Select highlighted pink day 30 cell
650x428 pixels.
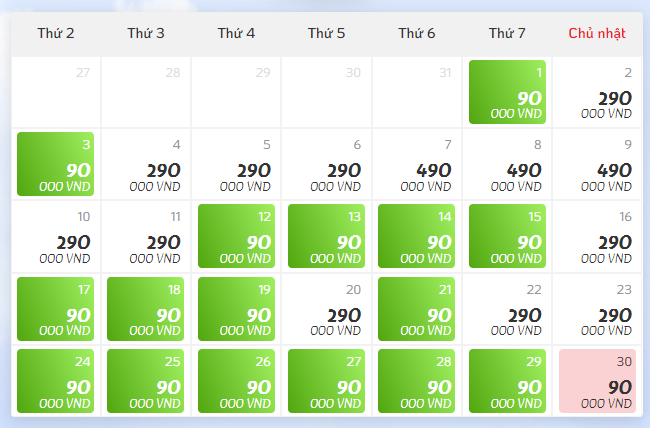coord(597,381)
